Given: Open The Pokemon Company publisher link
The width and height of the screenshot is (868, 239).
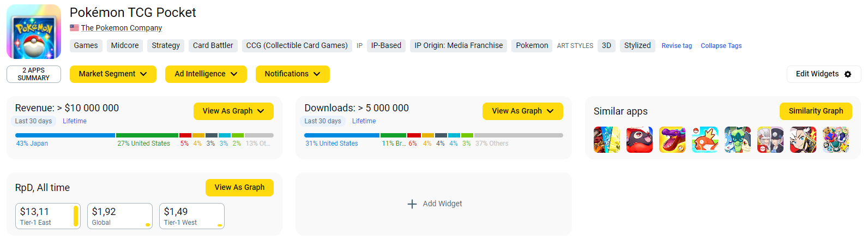Looking at the screenshot, I should [x=122, y=28].
